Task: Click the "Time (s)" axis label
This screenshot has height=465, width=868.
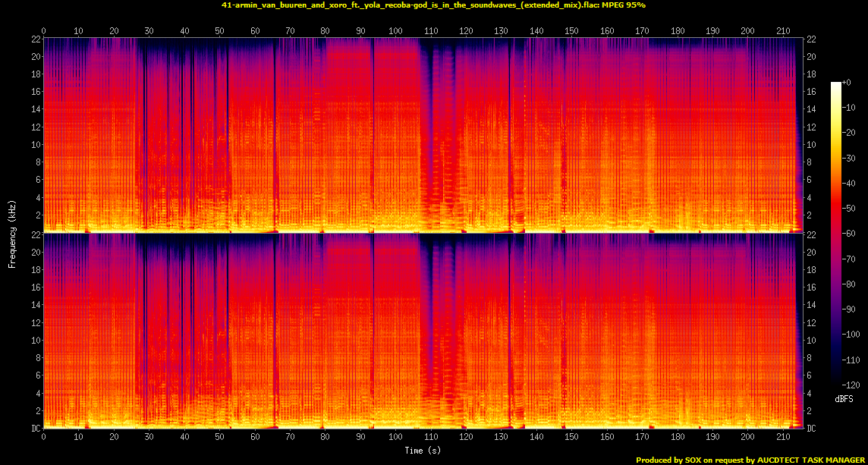Action: tap(423, 451)
